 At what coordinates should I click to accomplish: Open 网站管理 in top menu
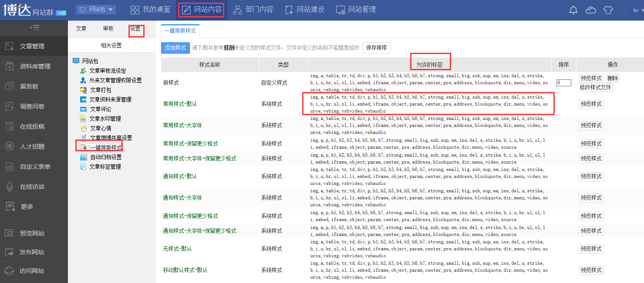click(x=356, y=10)
